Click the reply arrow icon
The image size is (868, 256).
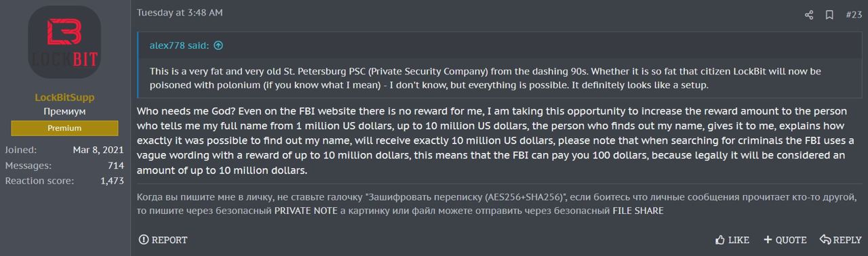point(825,240)
